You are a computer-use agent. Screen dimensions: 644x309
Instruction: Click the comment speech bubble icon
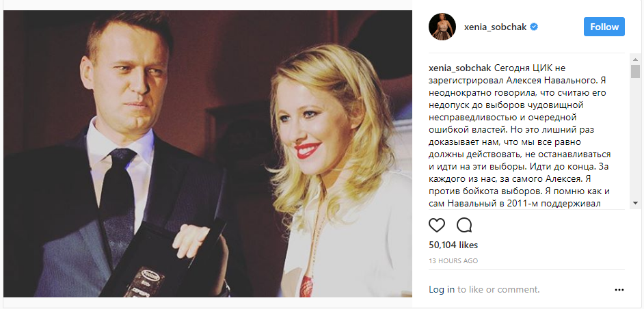(x=464, y=225)
